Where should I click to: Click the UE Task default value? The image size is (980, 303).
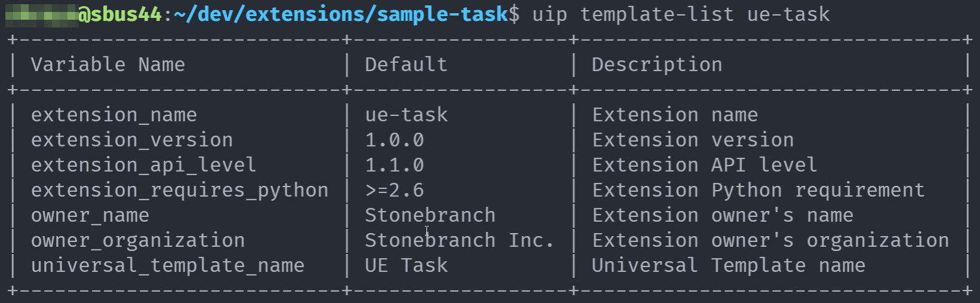click(x=406, y=265)
